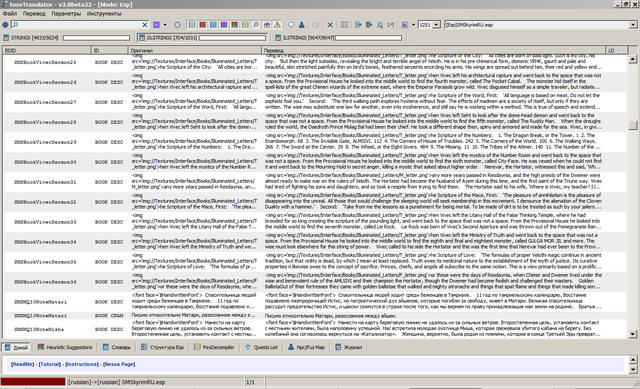Image resolution: width=640 pixels, height=389 pixels.
Task: Toggle the red filter square in toolbar
Action: pos(202,25)
